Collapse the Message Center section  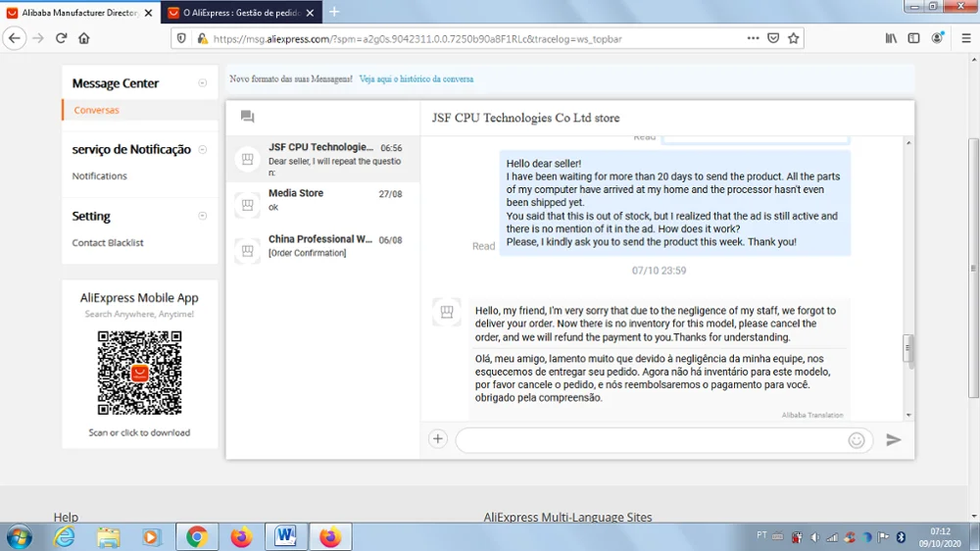203,83
